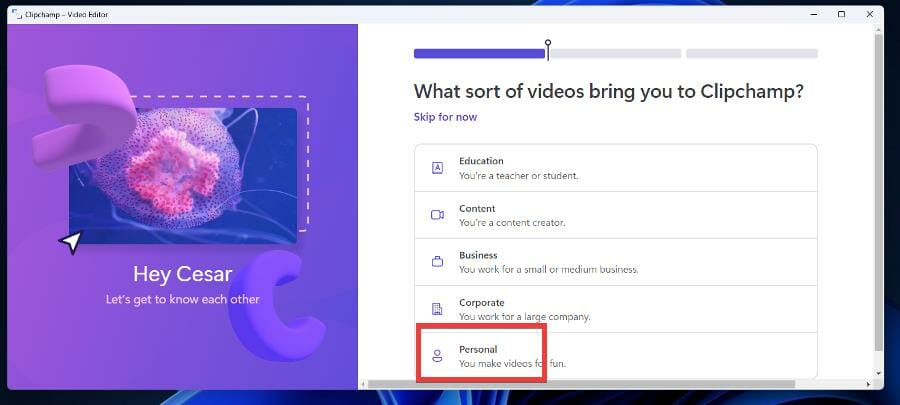Click the vertical scrollbar thumb
The image size is (900, 405).
coord(878,192)
